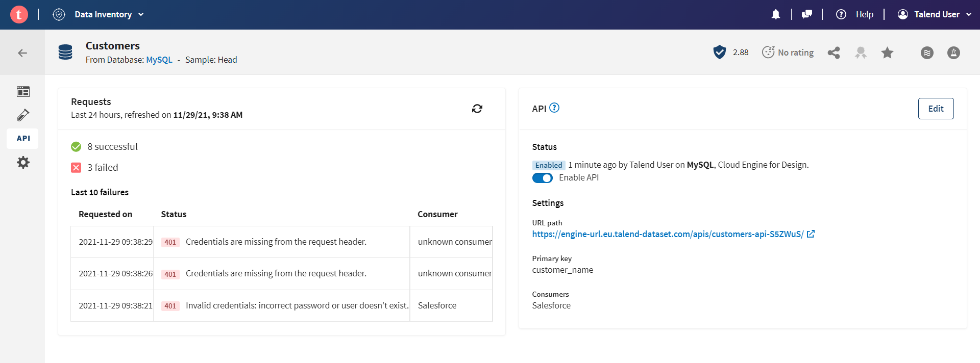Open the chat messages icon
The width and height of the screenshot is (980, 363).
click(x=806, y=14)
